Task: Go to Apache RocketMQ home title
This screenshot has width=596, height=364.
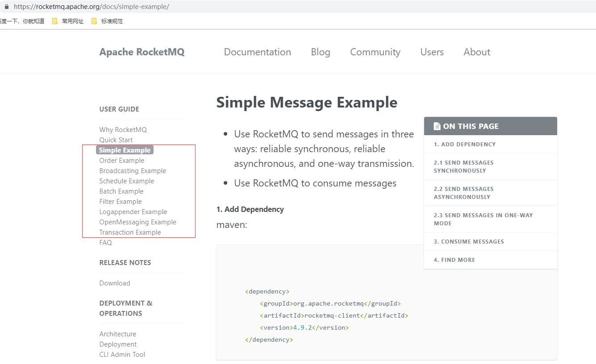Action: (x=142, y=52)
